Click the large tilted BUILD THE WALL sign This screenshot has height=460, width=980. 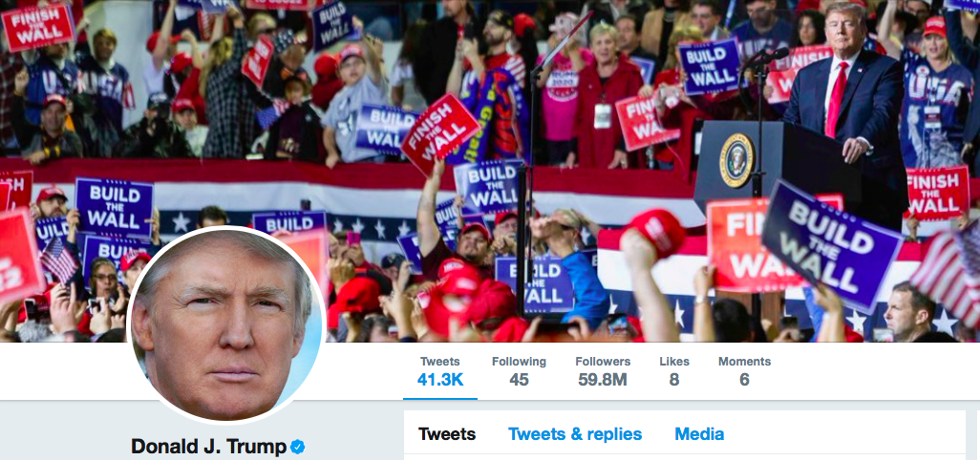click(831, 245)
